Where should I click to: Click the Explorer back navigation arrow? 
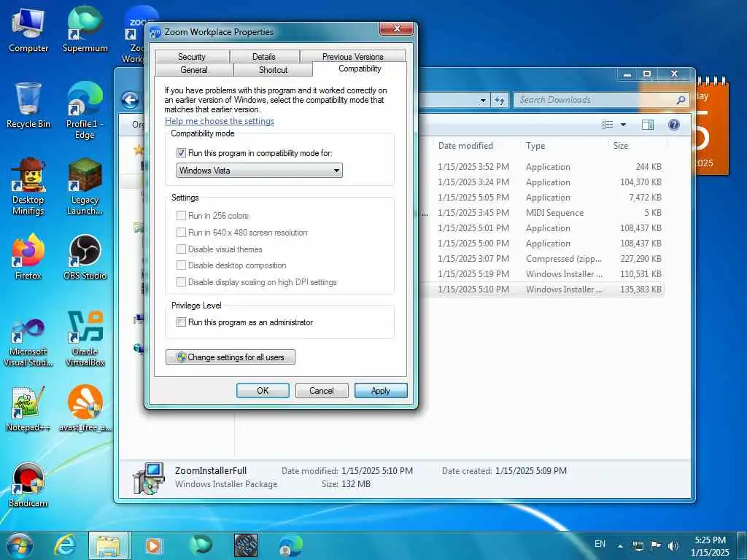(x=130, y=100)
